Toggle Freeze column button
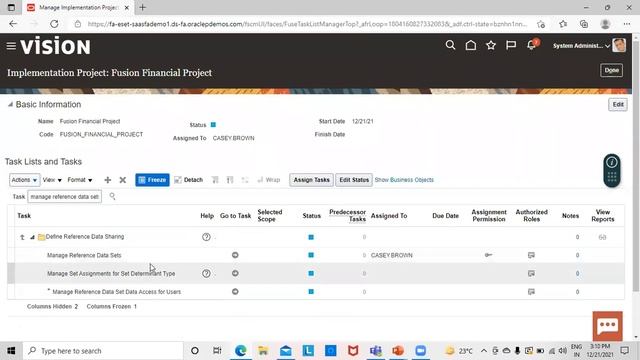This screenshot has height=360, width=640. click(x=152, y=180)
